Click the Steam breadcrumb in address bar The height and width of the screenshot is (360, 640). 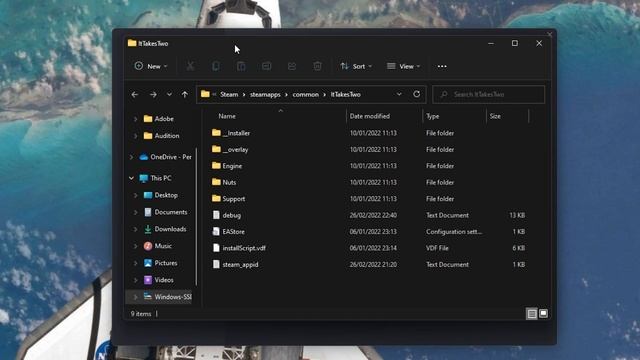tap(229, 94)
